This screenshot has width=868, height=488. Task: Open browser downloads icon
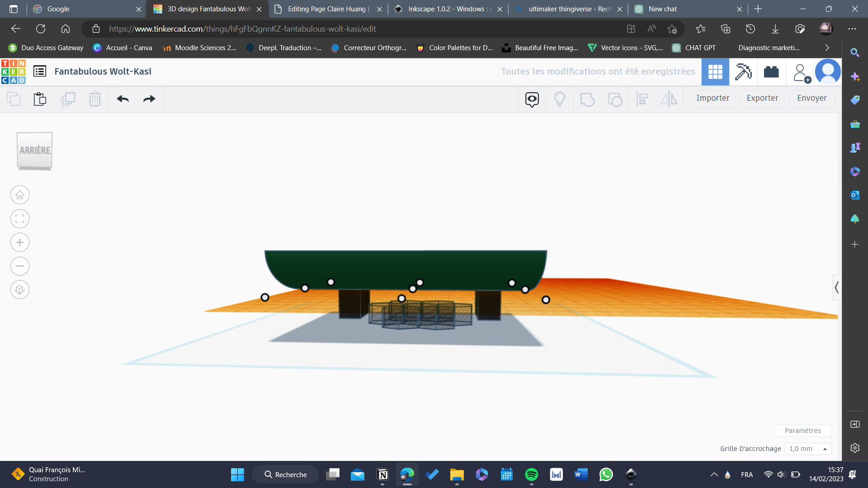pyautogui.click(x=775, y=29)
